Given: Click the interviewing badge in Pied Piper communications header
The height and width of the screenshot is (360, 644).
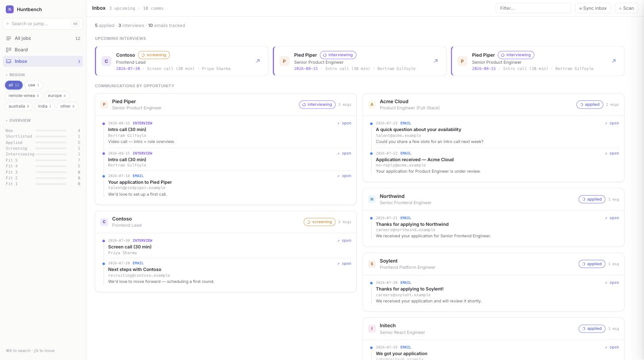Looking at the screenshot, I should coord(317,105).
